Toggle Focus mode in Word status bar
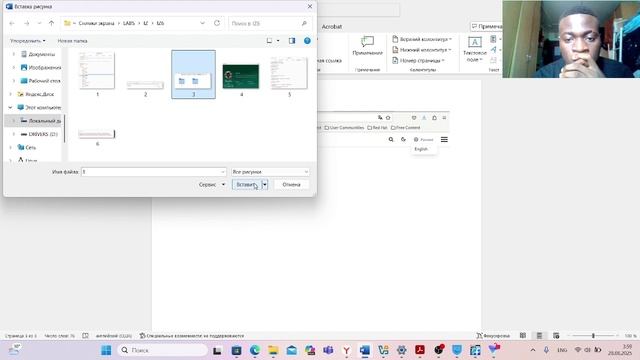The image size is (640, 360). click(493, 336)
